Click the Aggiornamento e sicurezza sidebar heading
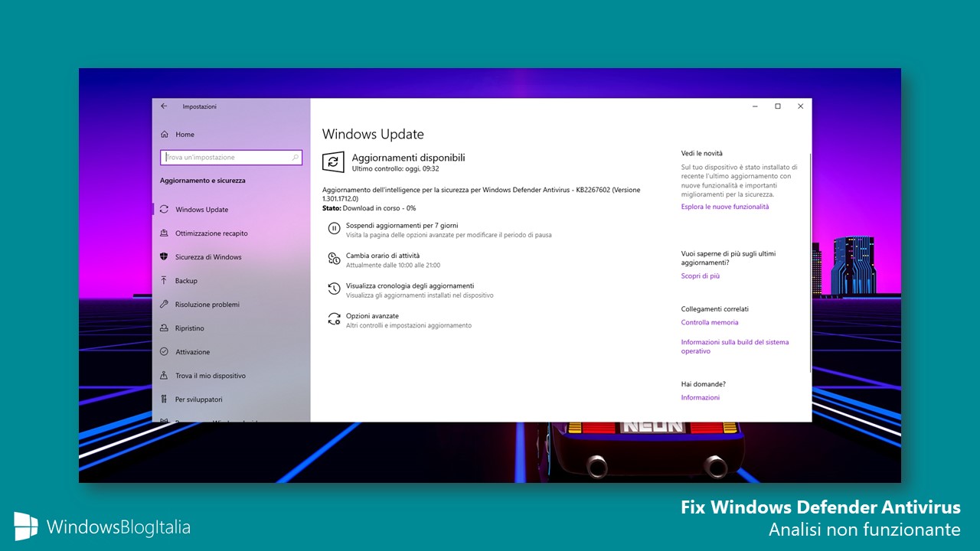The image size is (980, 551). click(x=203, y=181)
